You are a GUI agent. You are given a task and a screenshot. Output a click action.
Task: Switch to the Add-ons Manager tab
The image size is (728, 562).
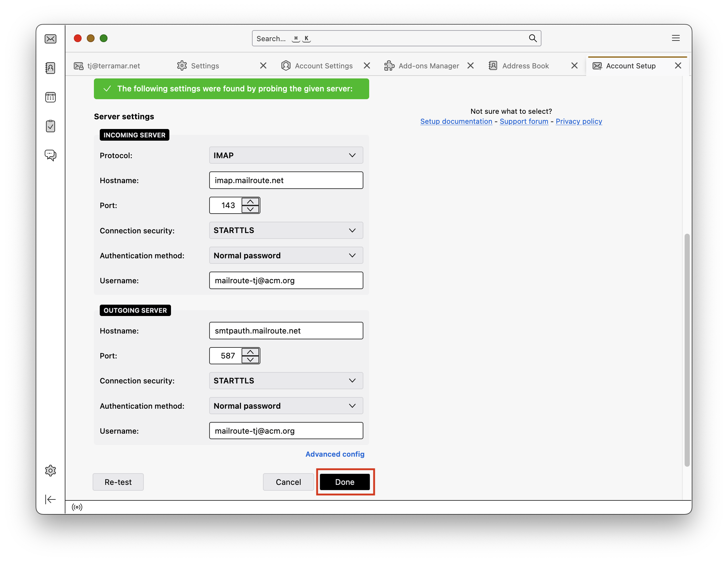428,66
